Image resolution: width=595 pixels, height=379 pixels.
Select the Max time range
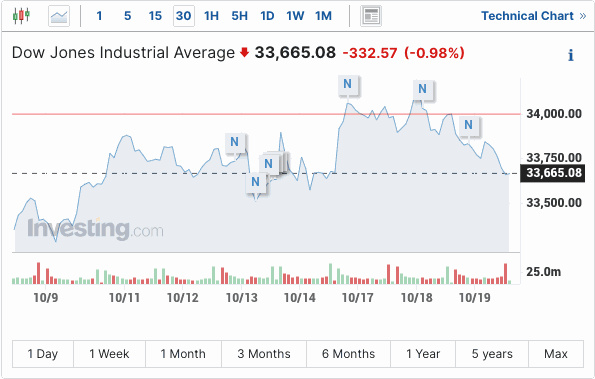[x=556, y=354]
